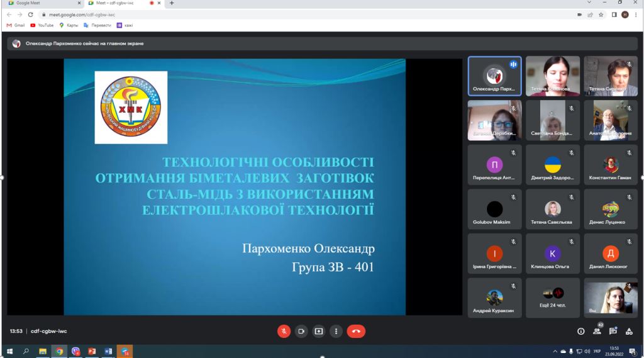
Task: Close the Google Meet first tab
Action: tap(79, 3)
